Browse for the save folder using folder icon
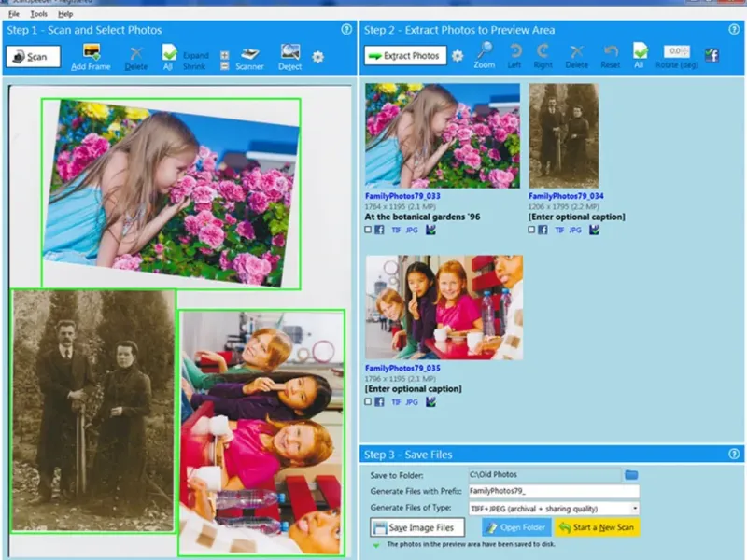Screen dimensions: 747x560 pos(631,475)
